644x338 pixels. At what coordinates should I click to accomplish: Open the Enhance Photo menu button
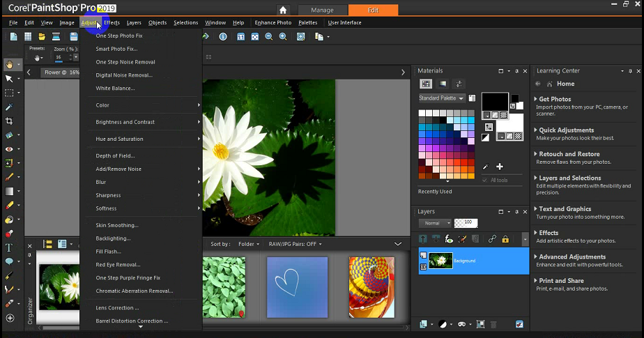273,22
